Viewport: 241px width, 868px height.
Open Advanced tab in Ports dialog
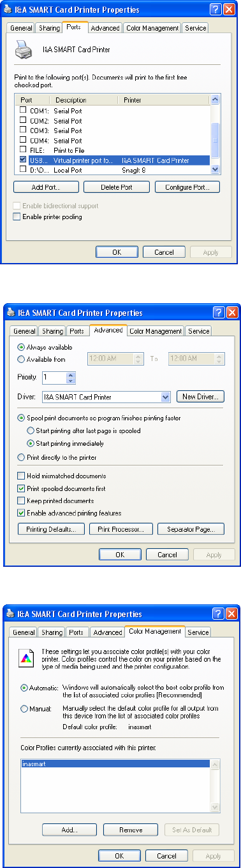(105, 29)
